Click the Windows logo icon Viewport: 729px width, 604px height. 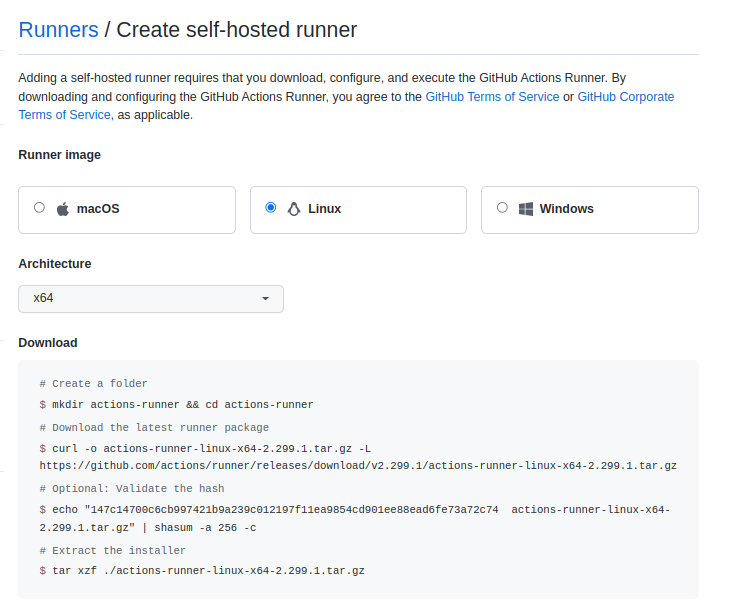[x=526, y=209]
